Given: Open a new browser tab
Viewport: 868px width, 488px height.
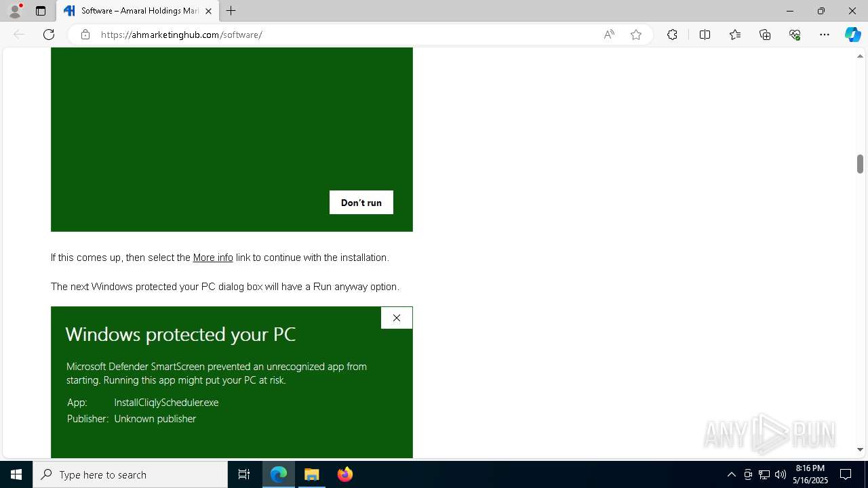Looking at the screenshot, I should (231, 11).
